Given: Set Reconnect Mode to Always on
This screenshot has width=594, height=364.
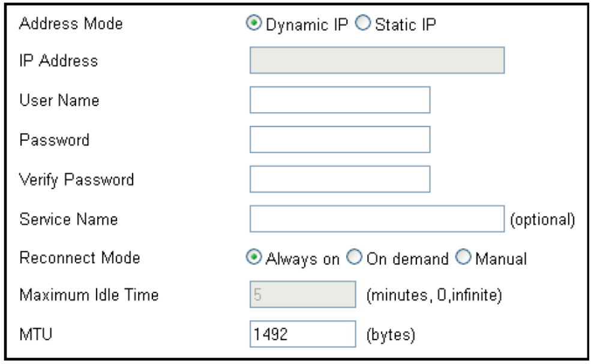Looking at the screenshot, I should point(256,258).
